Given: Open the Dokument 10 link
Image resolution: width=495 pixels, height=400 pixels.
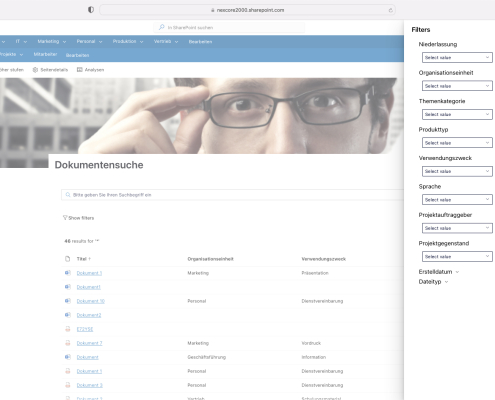Looking at the screenshot, I should (x=91, y=301).
